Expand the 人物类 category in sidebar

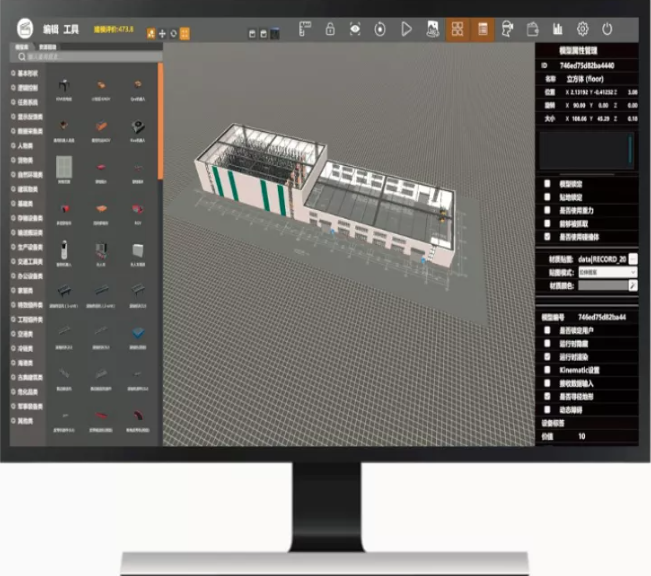pos(24,144)
